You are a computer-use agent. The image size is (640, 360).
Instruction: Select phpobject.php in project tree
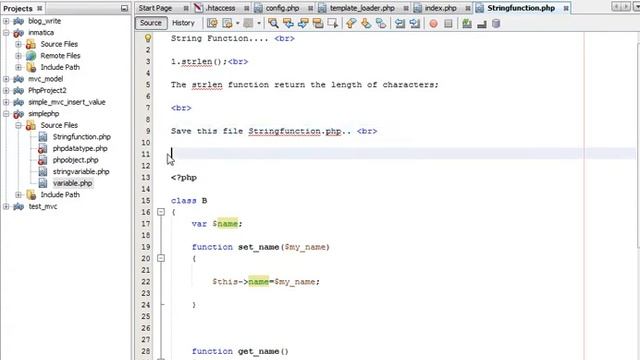[76, 160]
